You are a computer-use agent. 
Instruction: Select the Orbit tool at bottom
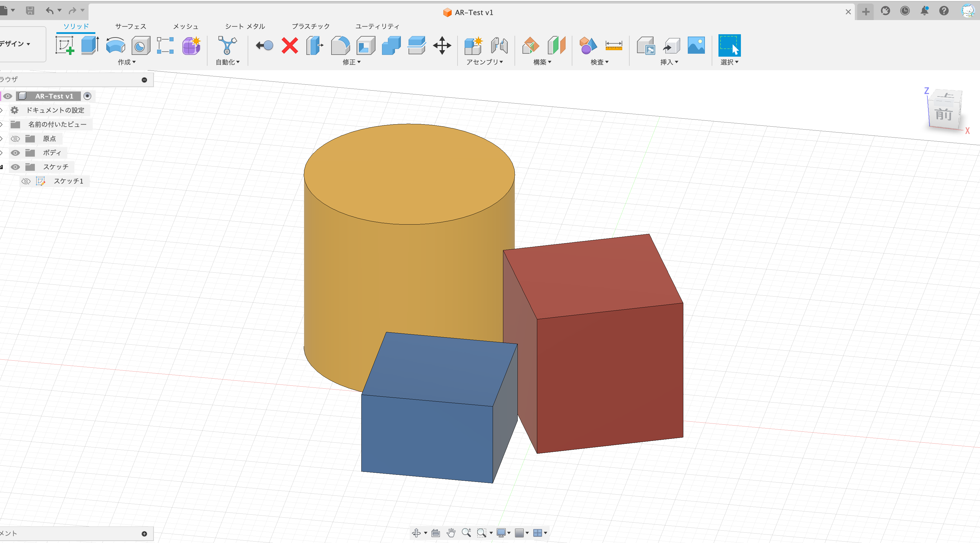[x=416, y=533]
